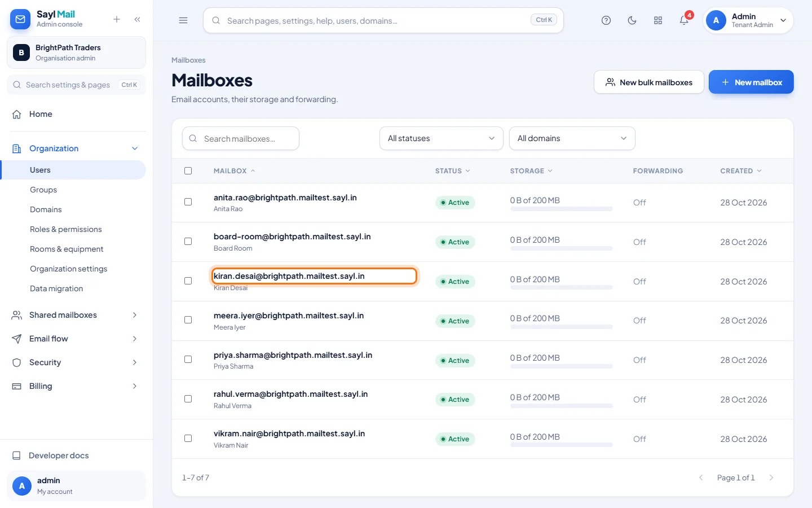Open Groups in the sidebar
The image size is (812, 508).
tap(43, 190)
